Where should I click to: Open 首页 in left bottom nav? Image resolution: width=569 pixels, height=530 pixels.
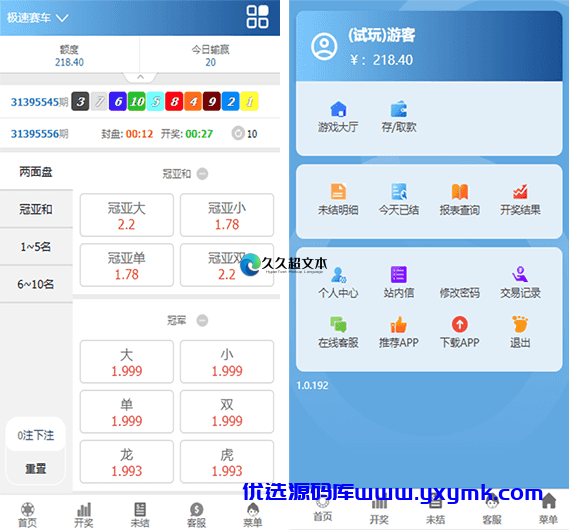pyautogui.click(x=28, y=515)
